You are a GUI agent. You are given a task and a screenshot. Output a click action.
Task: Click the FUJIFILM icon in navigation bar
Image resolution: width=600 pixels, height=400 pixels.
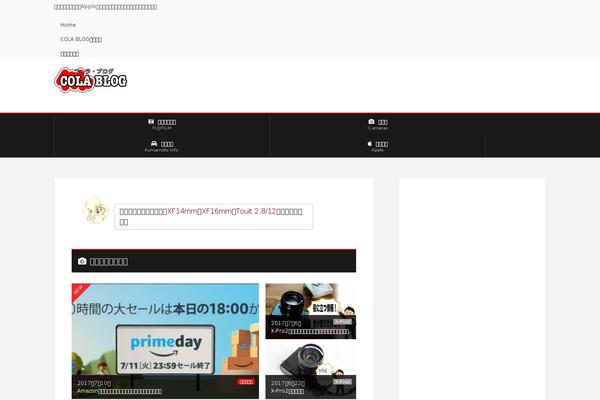151,121
